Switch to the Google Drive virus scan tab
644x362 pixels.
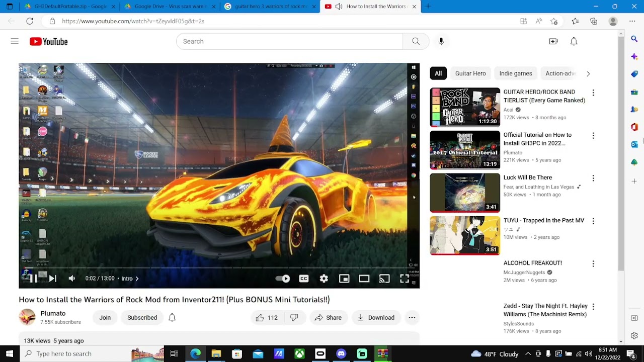(170, 7)
